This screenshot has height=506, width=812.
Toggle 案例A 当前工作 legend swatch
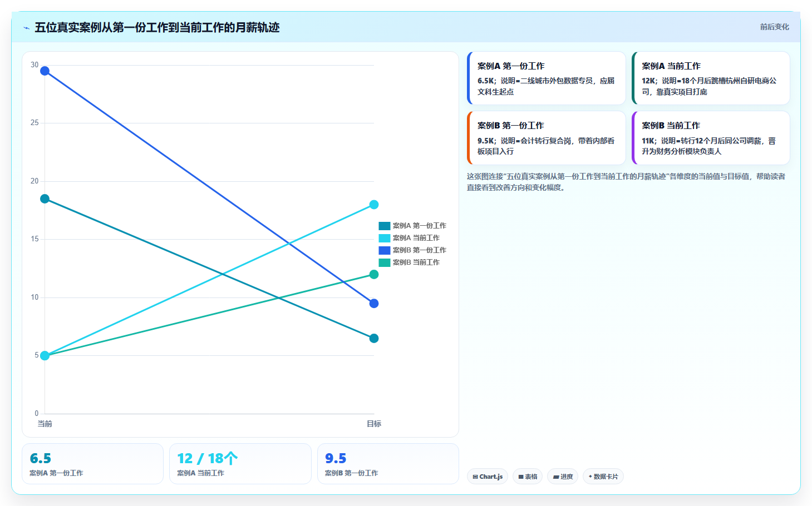[x=385, y=238]
